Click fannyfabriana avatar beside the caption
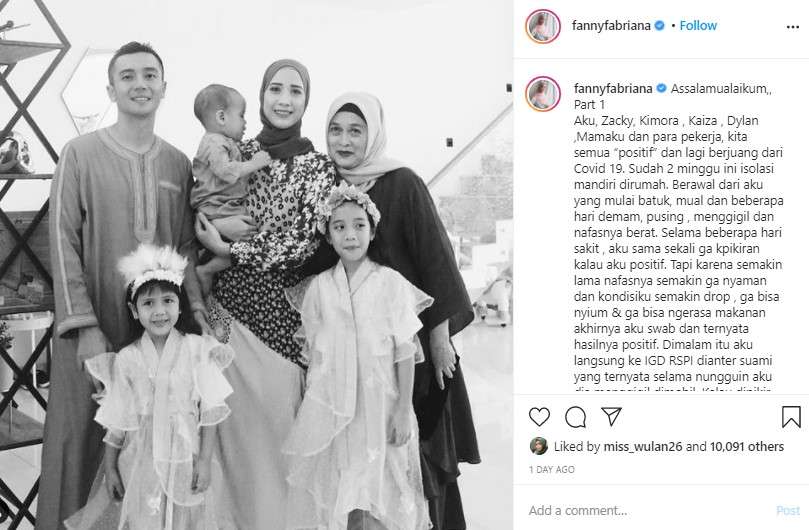This screenshot has width=809, height=530. click(543, 94)
